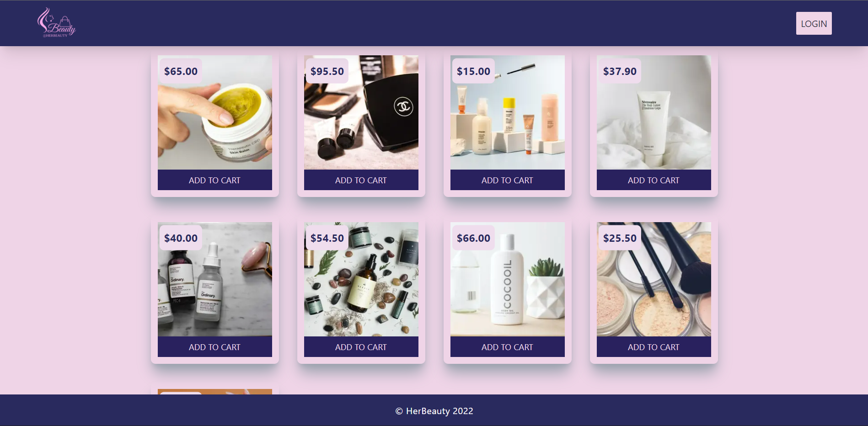
Task: Add the $66.00 Cocooil to cart
Action: click(x=508, y=347)
